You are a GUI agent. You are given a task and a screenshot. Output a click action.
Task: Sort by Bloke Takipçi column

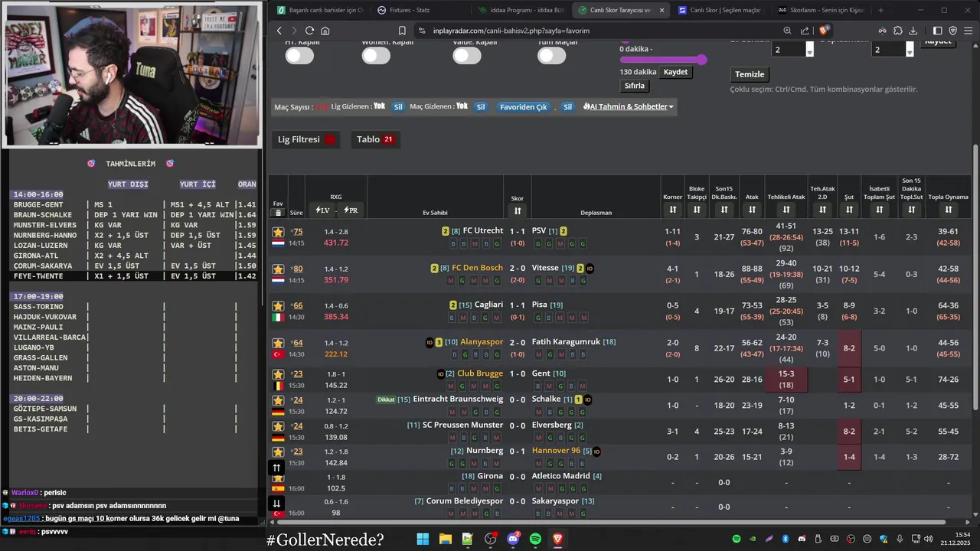click(697, 209)
